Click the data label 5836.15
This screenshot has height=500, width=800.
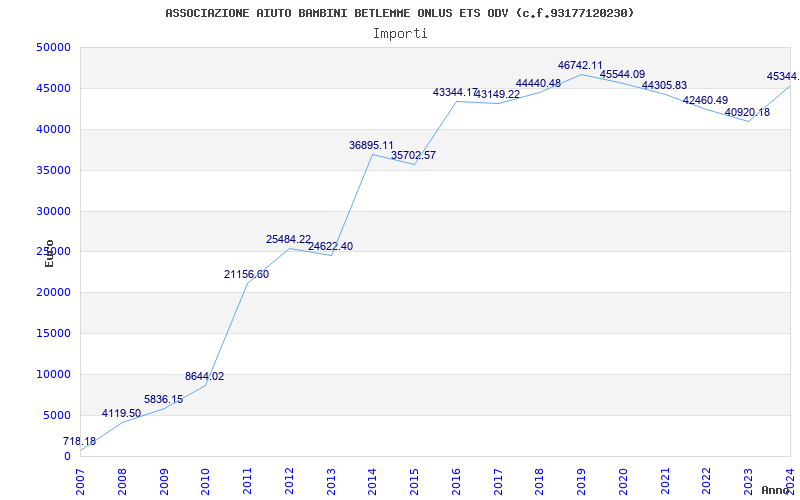tap(163, 399)
